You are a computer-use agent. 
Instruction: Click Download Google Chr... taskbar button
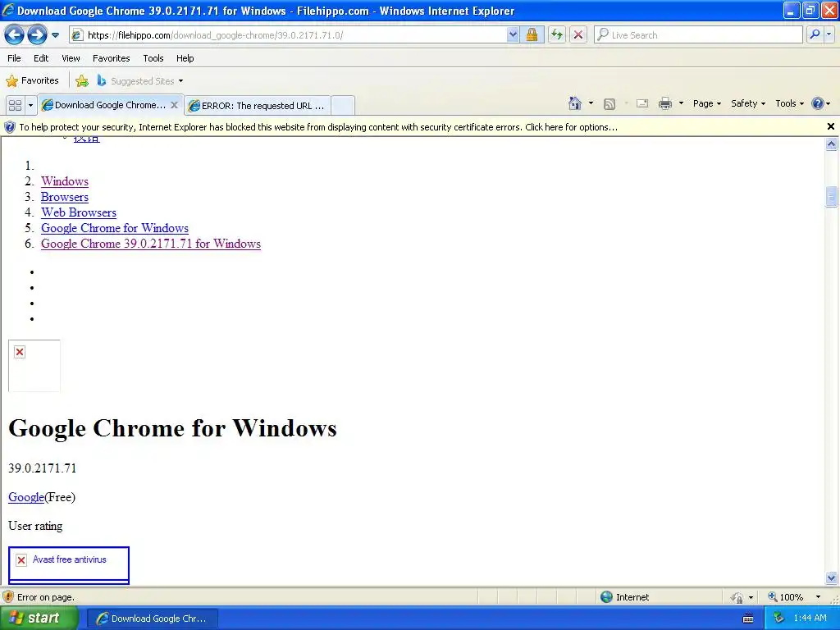152,619
